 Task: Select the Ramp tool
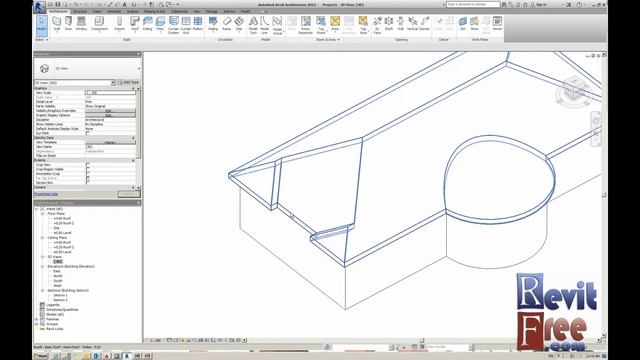tap(227, 24)
